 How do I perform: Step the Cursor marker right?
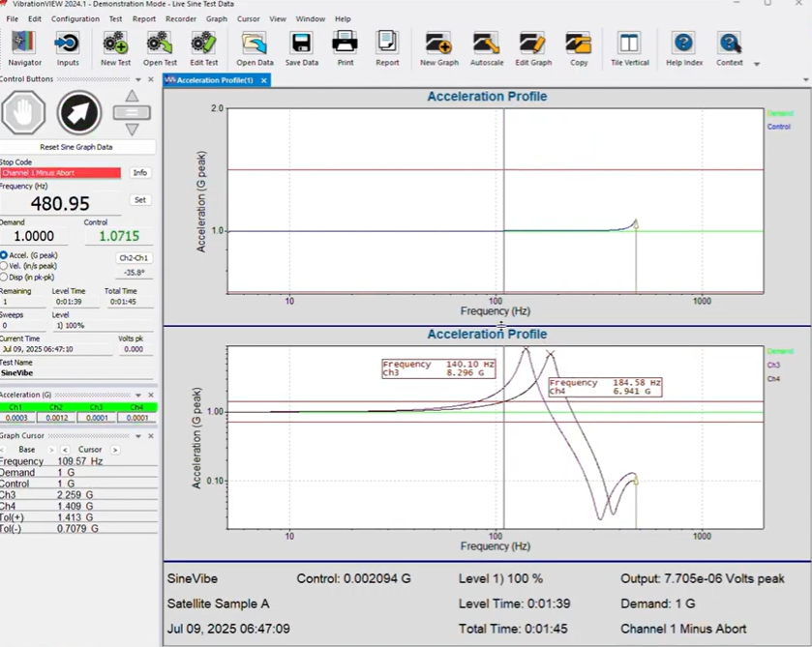(115, 450)
